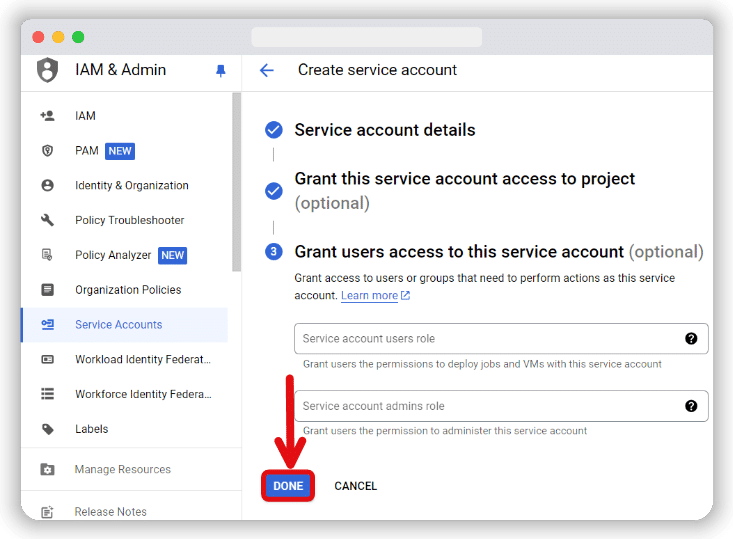Open help for Service account users role
Image resolution: width=733 pixels, height=539 pixels.
691,338
